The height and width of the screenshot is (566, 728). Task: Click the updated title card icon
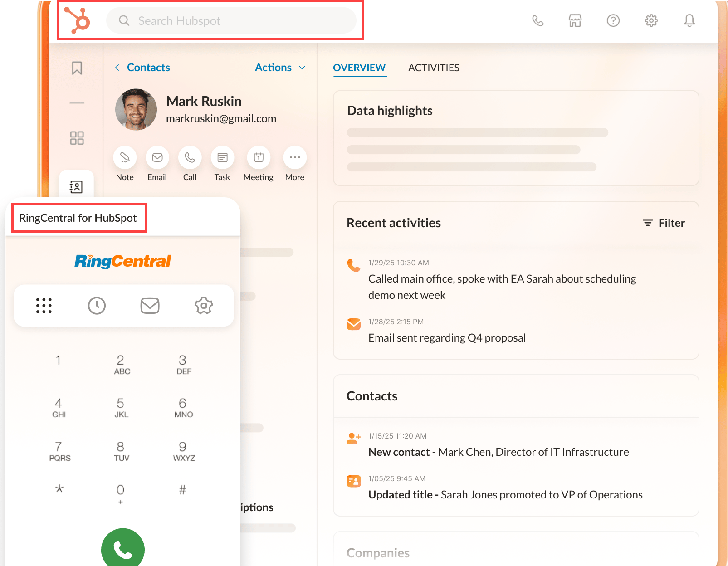point(354,481)
